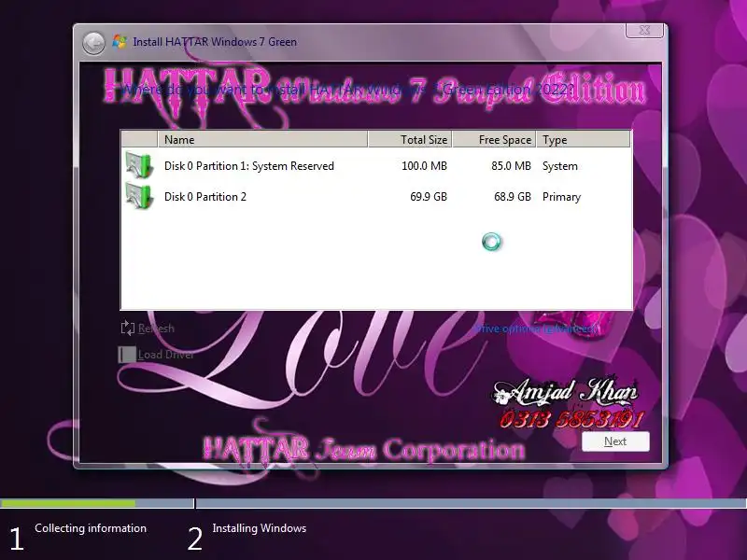Click '69.9 GB' total size cell

[429, 197]
